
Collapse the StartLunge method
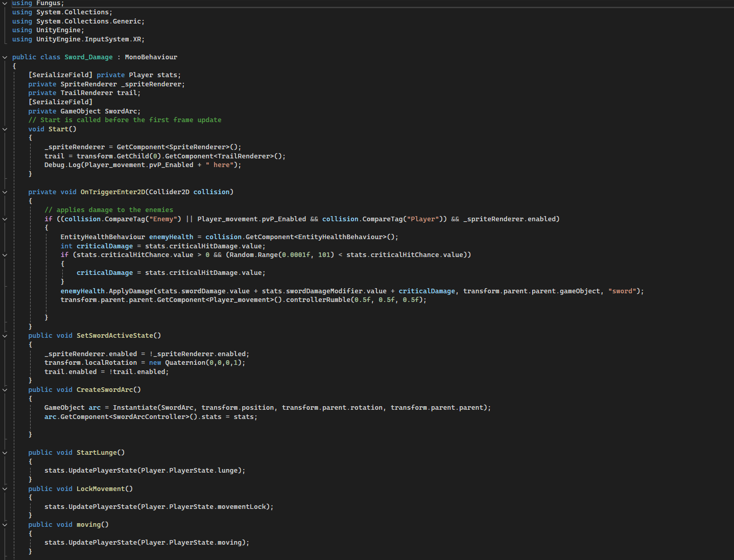5,452
